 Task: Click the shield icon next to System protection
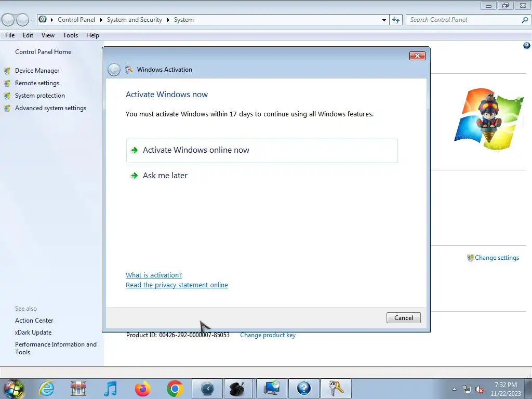pyautogui.click(x=7, y=96)
